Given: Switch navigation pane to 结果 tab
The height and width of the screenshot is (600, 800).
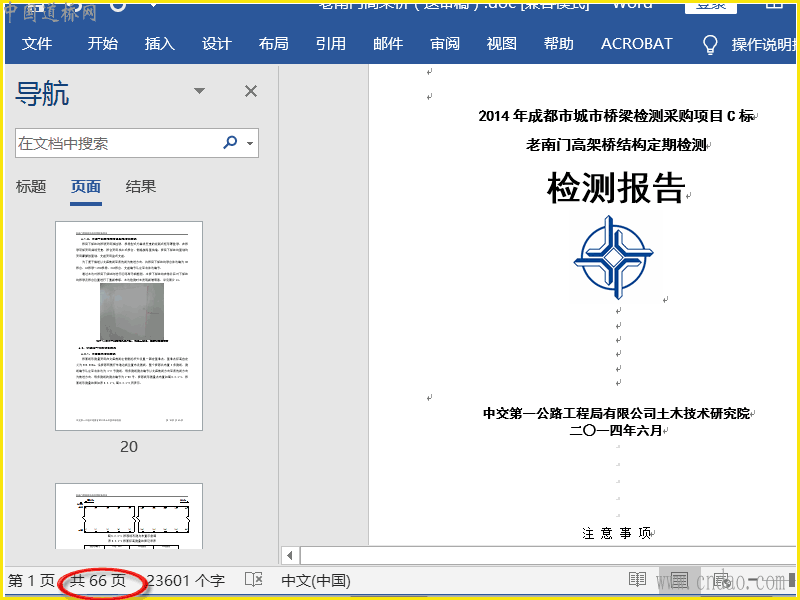Looking at the screenshot, I should 140,187.
